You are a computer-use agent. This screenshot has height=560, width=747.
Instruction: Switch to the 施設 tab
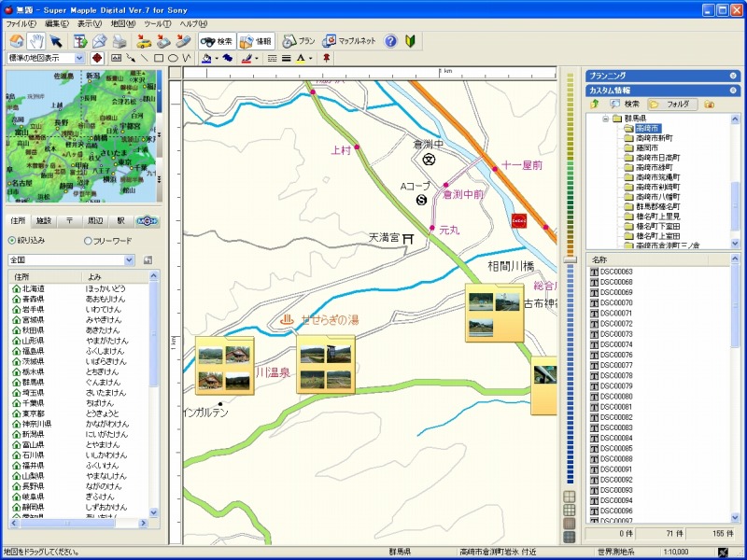pos(44,221)
